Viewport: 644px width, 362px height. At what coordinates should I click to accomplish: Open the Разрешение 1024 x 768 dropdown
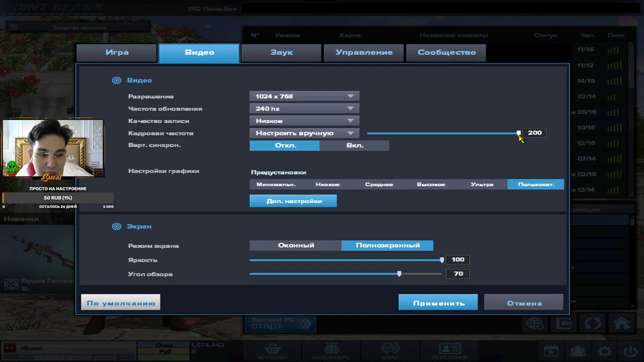tap(304, 96)
